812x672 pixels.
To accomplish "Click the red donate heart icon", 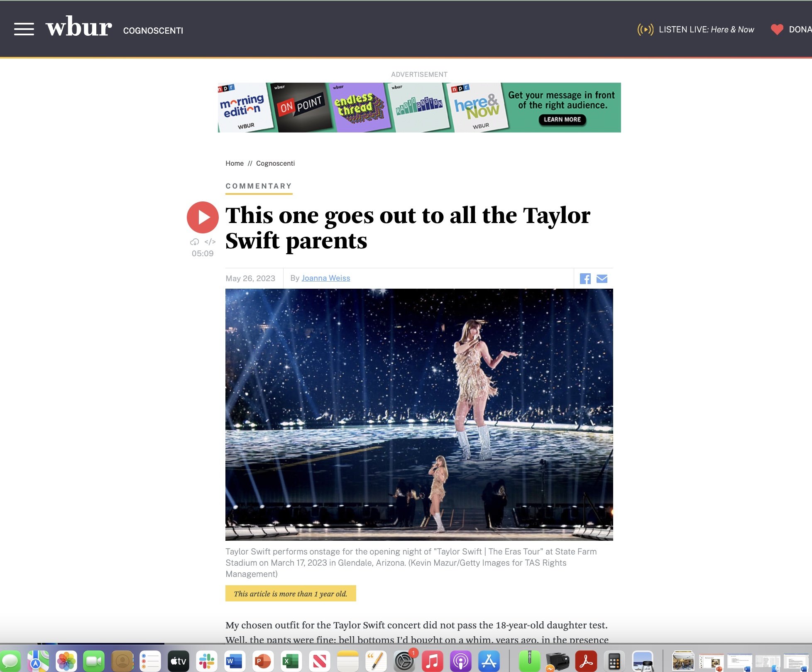I will click(x=777, y=29).
